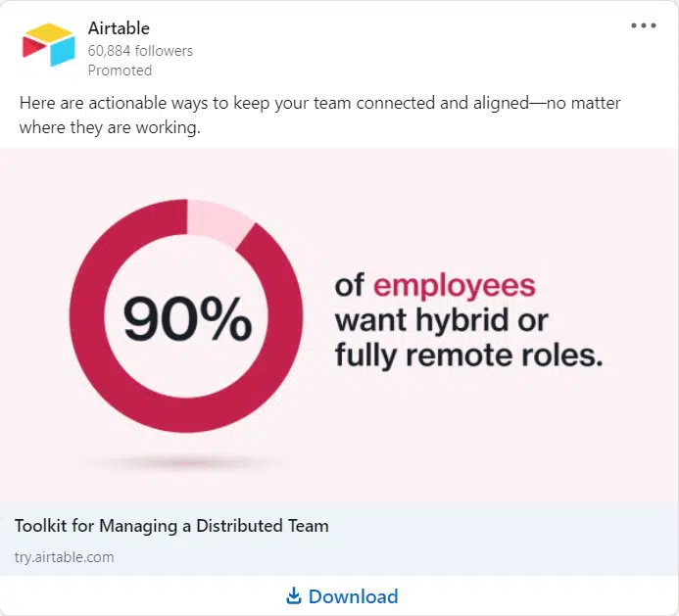Click the 'fully remote roles.' text line
679x616 pixels.
coord(469,356)
